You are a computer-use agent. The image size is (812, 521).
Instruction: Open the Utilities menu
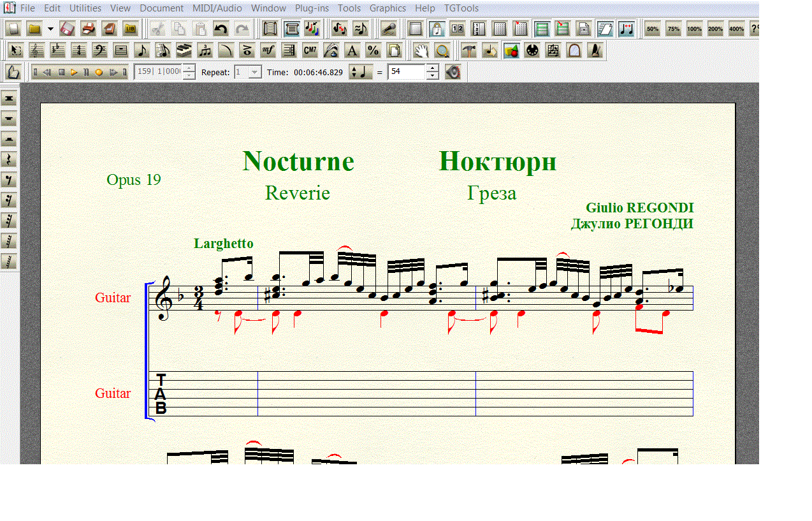(85, 8)
